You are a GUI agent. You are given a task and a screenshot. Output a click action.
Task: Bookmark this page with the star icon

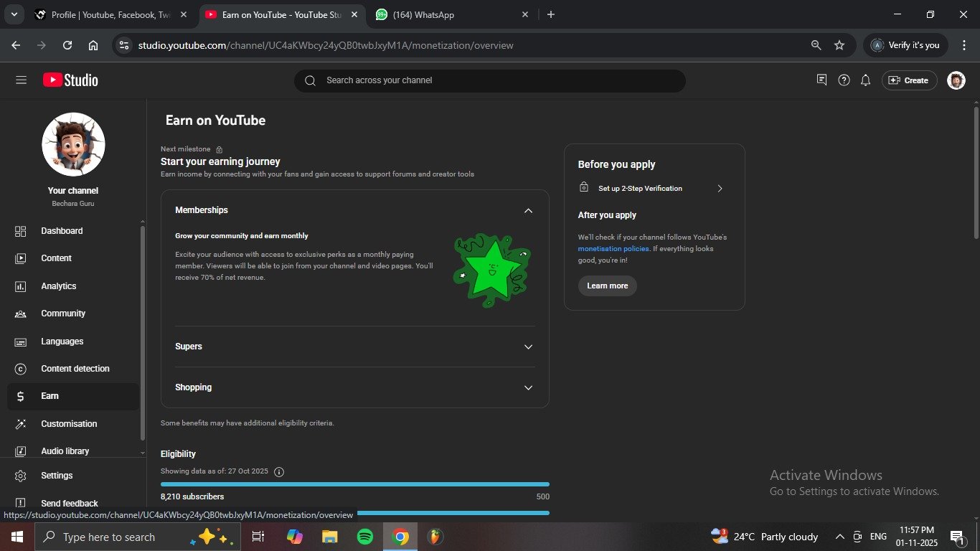point(839,45)
